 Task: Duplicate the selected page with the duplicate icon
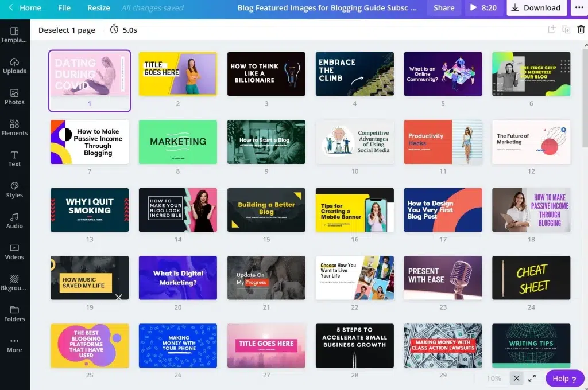point(566,29)
